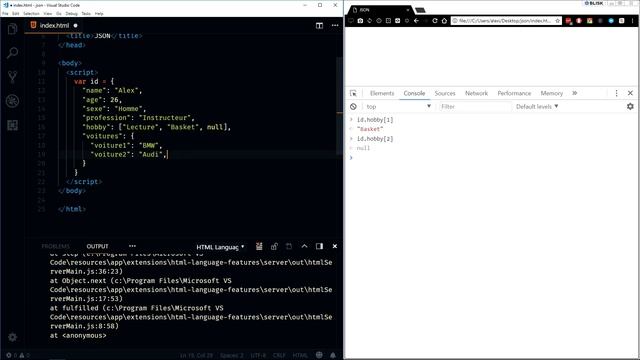640x360 pixels.
Task: Clear the DevTools console
Action: 353,107
